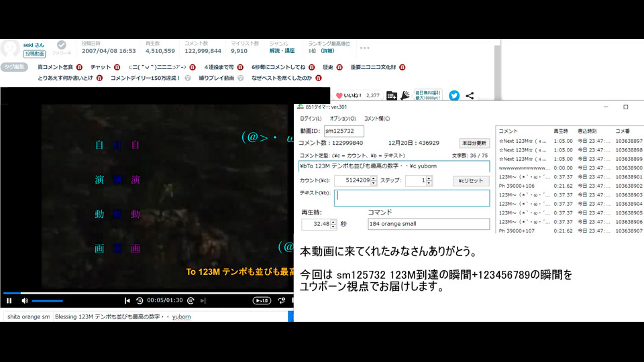Share the video on Twitter
Image resolution: width=644 pixels, height=362 pixels.
[x=454, y=95]
